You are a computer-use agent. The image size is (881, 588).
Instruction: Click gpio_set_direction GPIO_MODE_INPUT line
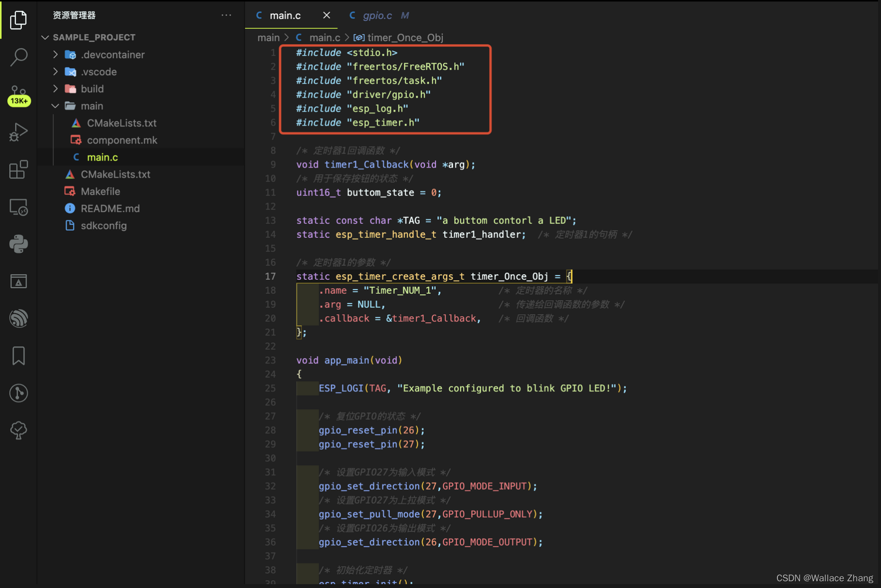click(x=428, y=486)
